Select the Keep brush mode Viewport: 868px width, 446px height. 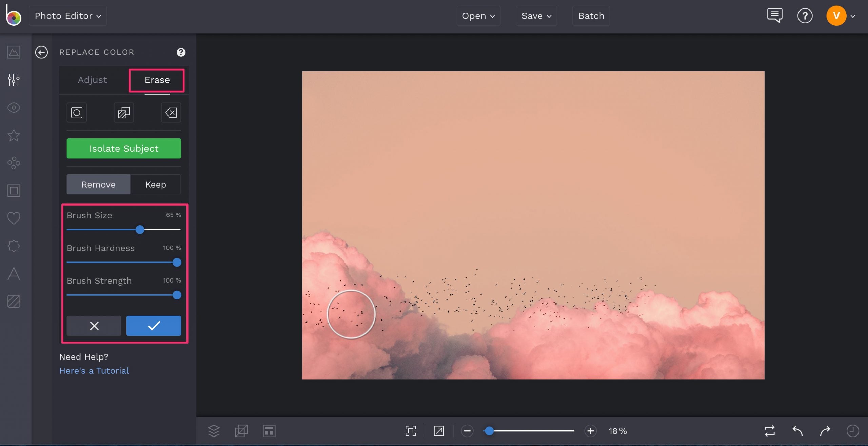(x=155, y=184)
